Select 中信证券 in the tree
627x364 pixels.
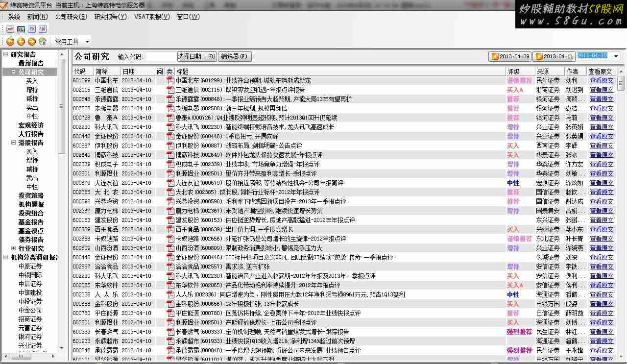tap(30, 284)
